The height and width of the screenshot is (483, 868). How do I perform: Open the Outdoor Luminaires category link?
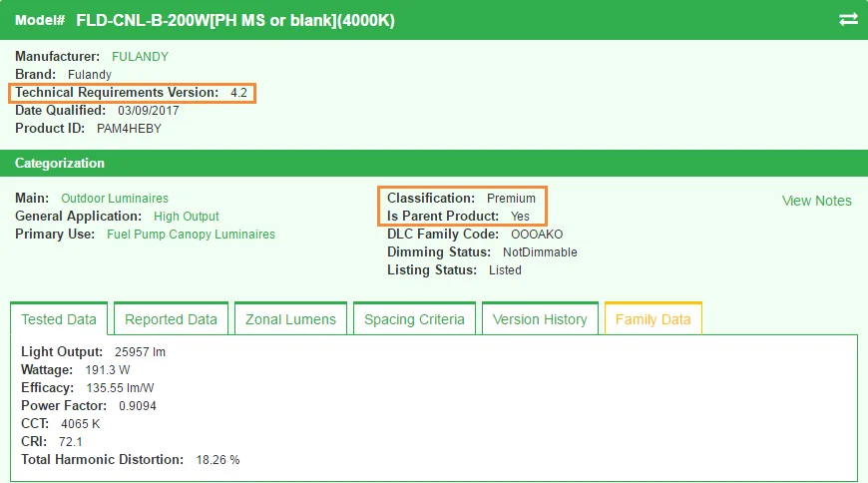click(115, 199)
